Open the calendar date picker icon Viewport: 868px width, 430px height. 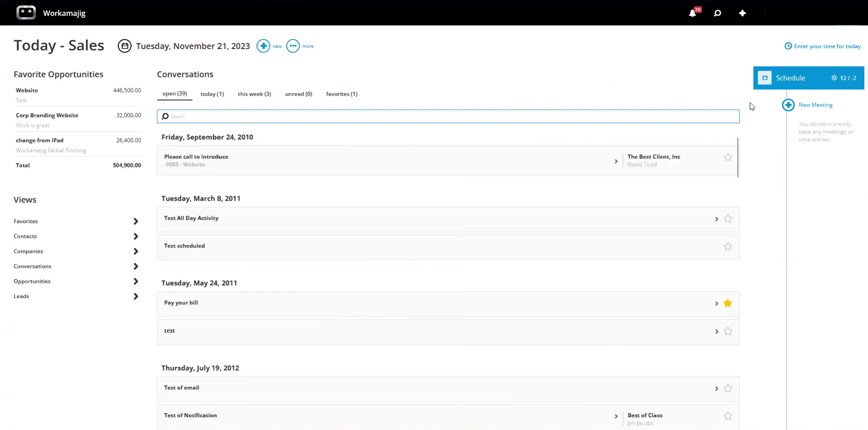tap(125, 46)
